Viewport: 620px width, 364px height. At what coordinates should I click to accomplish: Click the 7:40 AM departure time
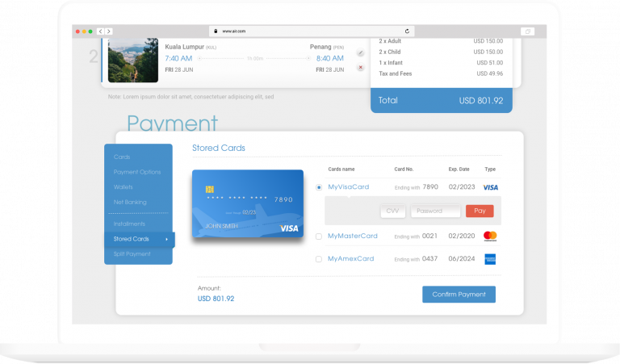pos(178,58)
